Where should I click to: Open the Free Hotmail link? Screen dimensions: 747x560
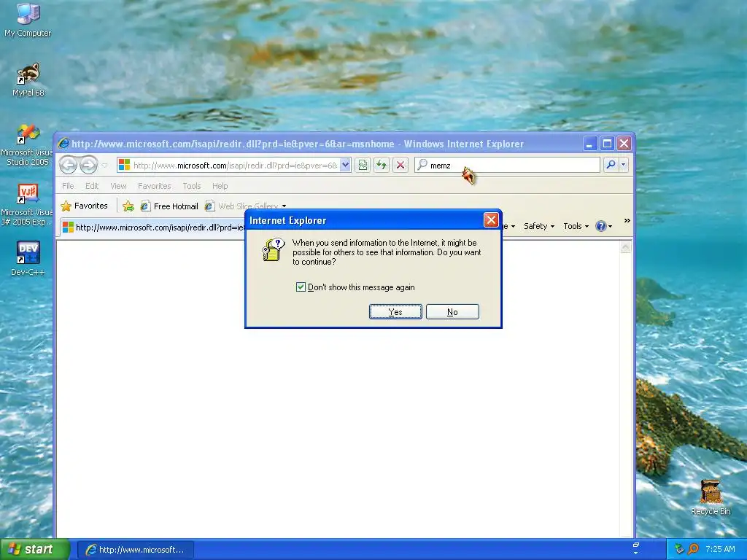169,206
